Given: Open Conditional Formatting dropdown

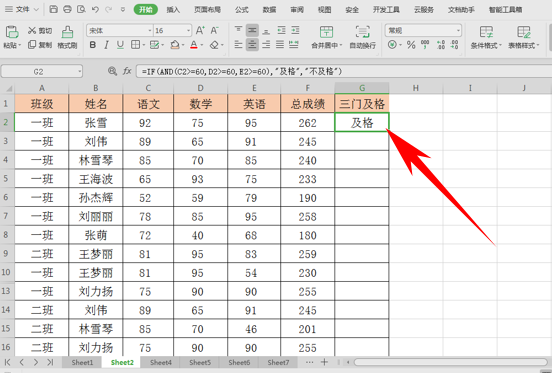Looking at the screenshot, I should [x=486, y=37].
